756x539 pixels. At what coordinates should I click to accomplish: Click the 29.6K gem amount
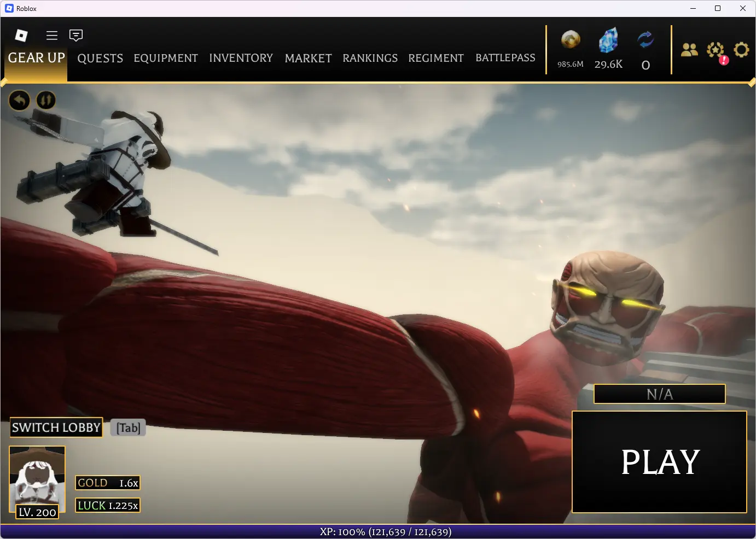pyautogui.click(x=608, y=64)
